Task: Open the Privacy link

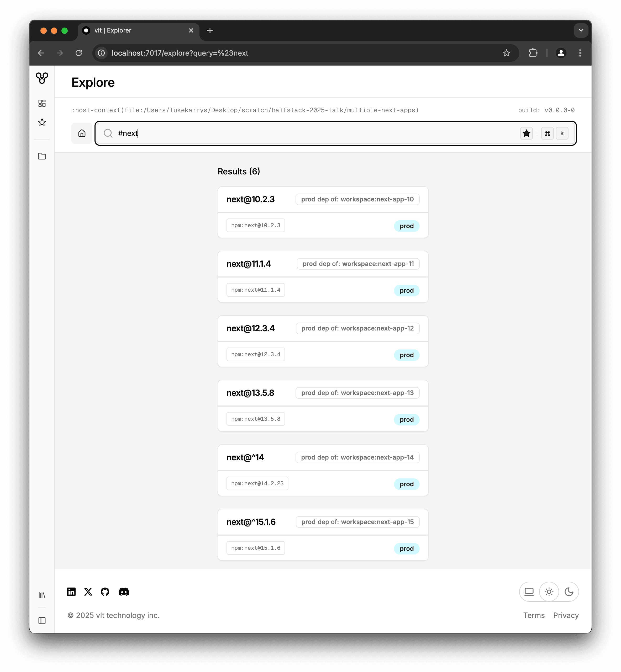Action: 566,615
